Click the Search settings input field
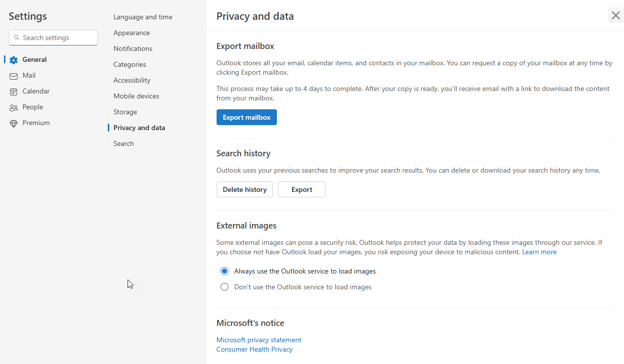The width and height of the screenshot is (624, 364). [53, 38]
